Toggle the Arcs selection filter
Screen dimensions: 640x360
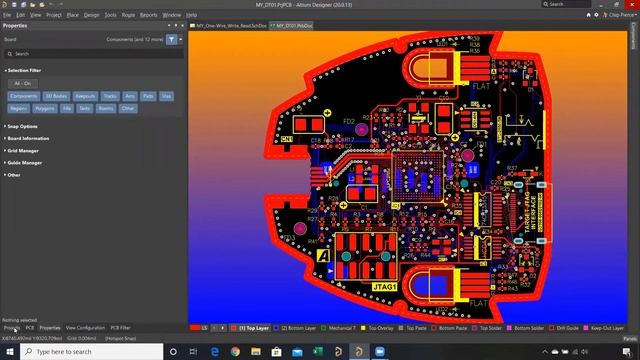click(130, 96)
